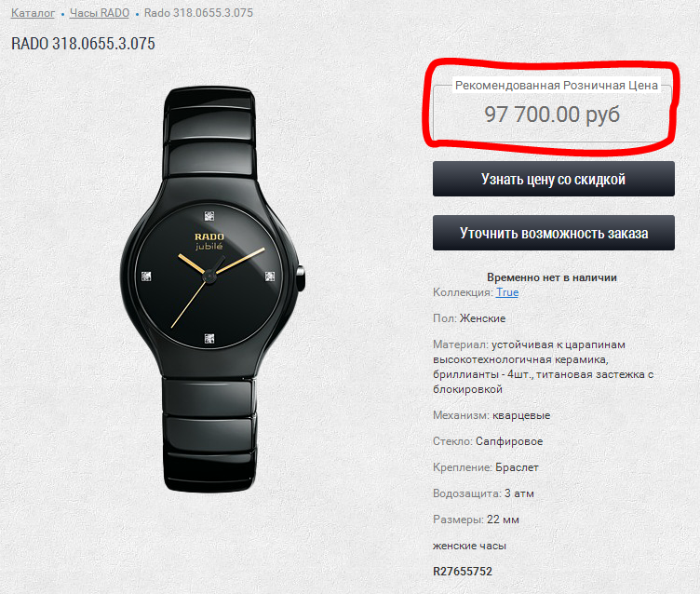Open the Каталог breadcrumb link
Viewport: 700px width, 594px height.
coord(33,13)
